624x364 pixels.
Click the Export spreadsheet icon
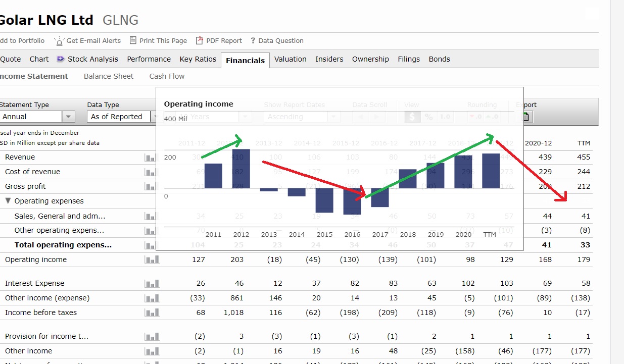(525, 117)
